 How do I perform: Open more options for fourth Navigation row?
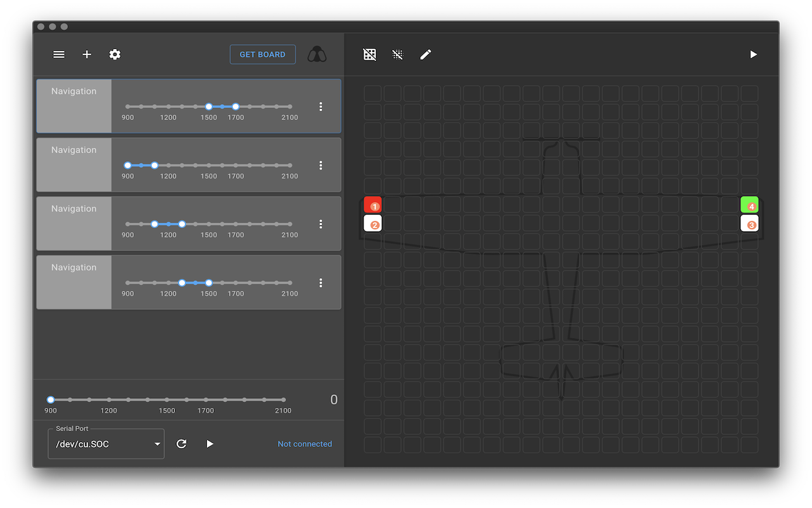[321, 283]
